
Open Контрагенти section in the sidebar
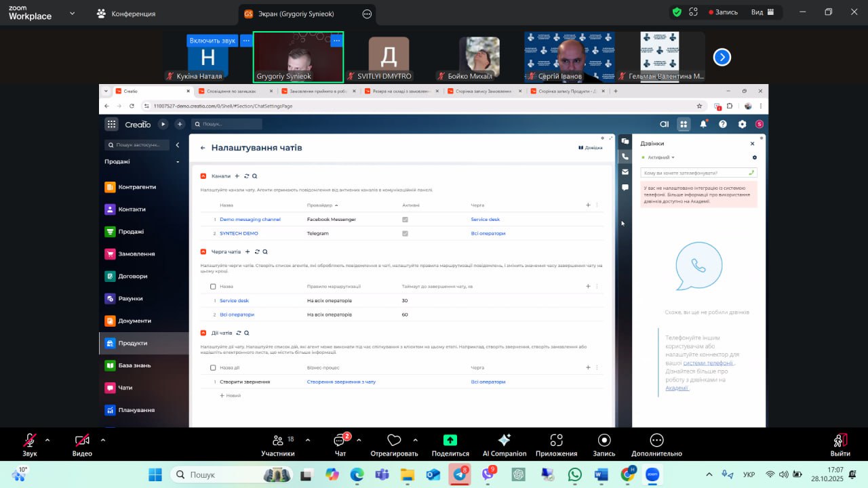[136, 187]
